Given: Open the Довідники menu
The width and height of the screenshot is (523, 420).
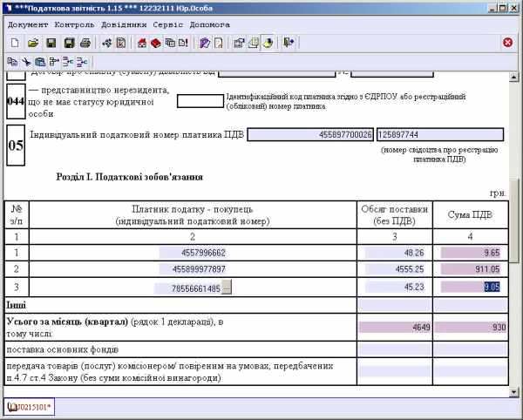Looking at the screenshot, I should [124, 24].
